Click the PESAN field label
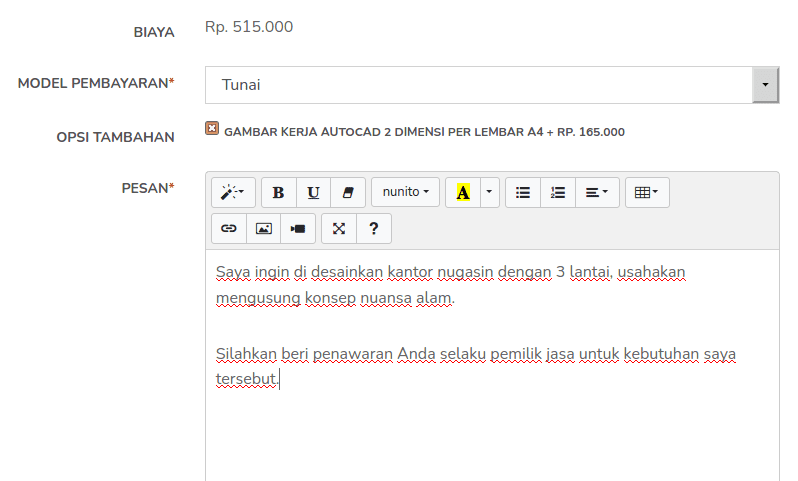Viewport: 798px width, 481px height. (x=148, y=188)
